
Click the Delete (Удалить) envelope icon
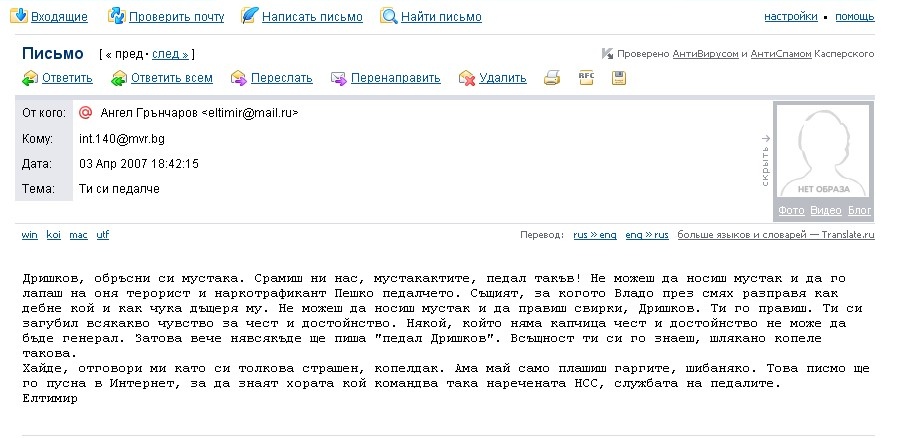click(x=466, y=77)
